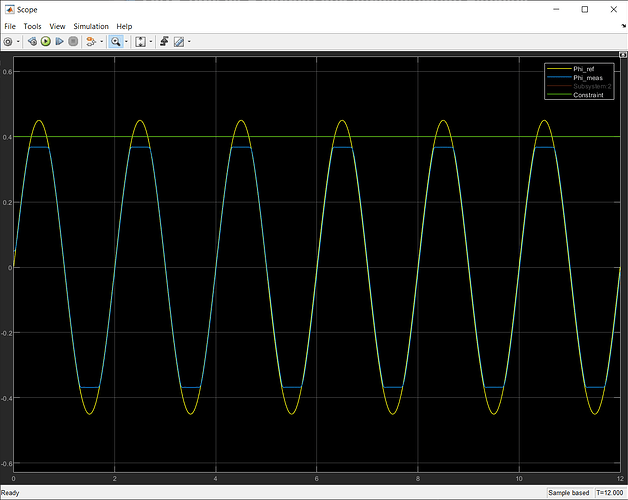
Task: Open the File menu
Action: coord(10,26)
